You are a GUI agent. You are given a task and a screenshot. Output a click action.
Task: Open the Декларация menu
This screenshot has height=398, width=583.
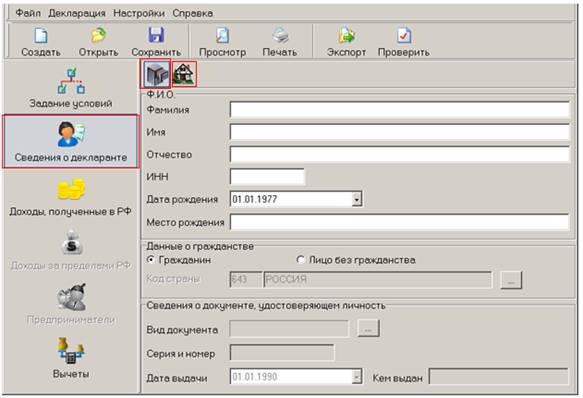77,13
